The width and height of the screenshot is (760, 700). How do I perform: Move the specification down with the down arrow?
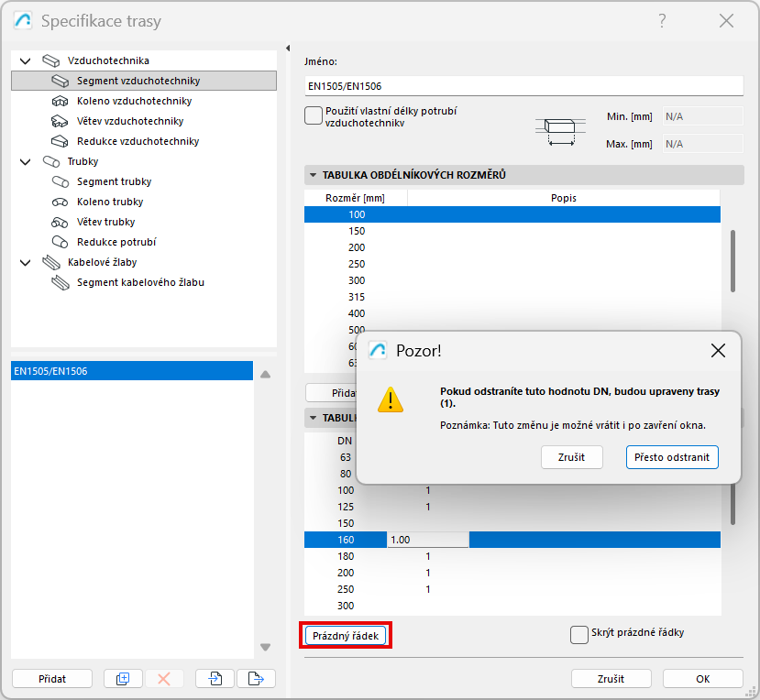tap(265, 647)
